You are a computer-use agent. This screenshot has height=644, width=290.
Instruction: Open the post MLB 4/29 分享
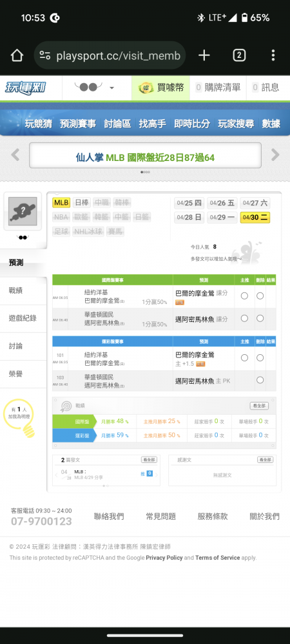coord(89,478)
